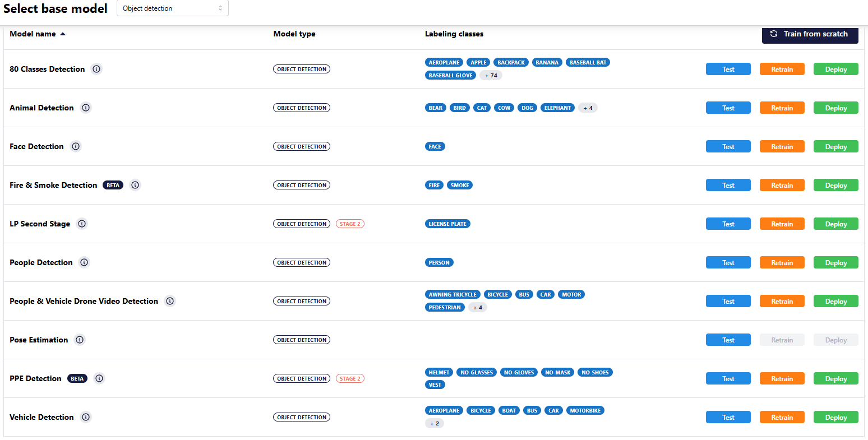Test the Face Detection model
This screenshot has height=440, width=868.
pos(728,146)
